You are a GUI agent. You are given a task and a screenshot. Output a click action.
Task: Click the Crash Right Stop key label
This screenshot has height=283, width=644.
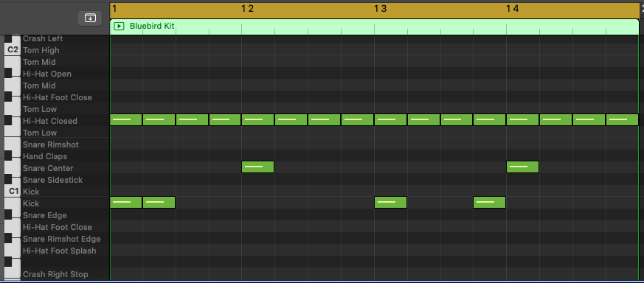click(x=55, y=274)
